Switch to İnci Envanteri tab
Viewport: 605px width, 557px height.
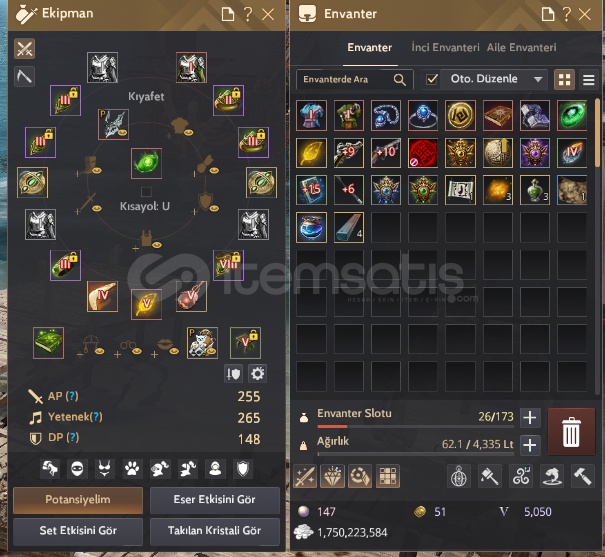445,47
